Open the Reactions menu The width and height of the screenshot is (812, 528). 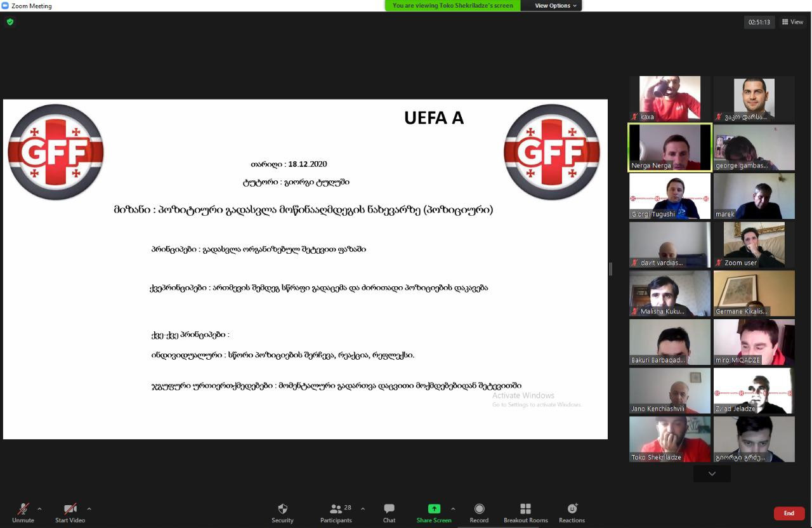[572, 512]
